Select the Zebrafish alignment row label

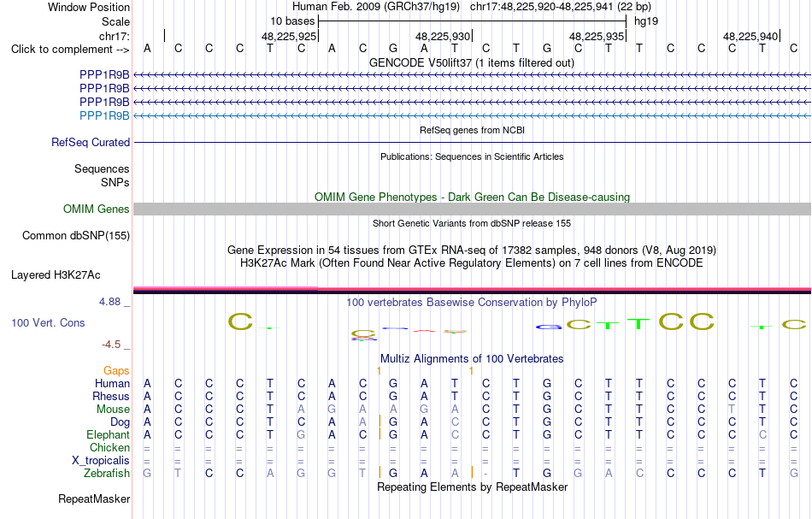(x=107, y=473)
